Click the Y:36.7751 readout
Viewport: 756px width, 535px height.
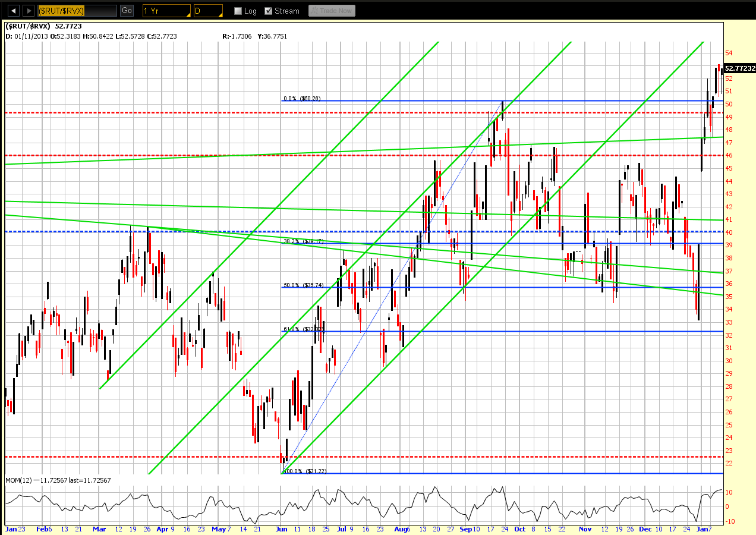coord(272,36)
